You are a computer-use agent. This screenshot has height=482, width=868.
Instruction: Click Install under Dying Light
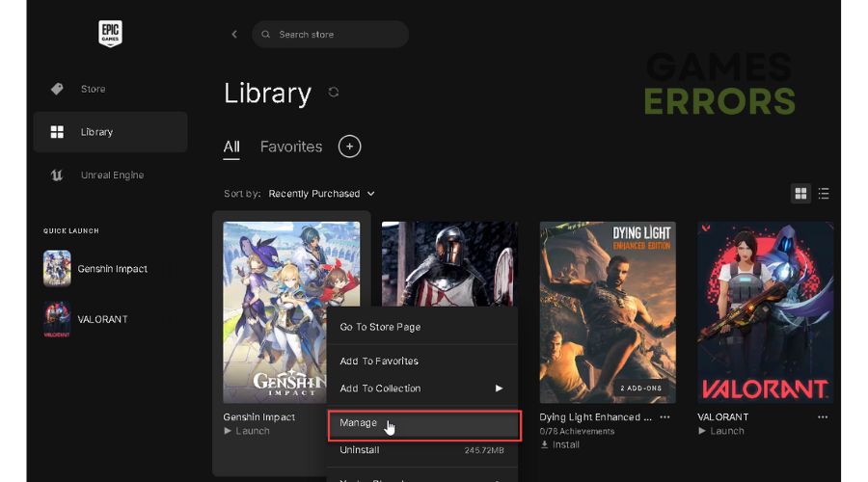(566, 444)
